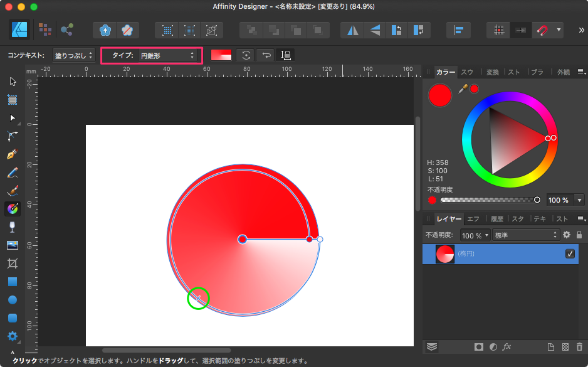Switch to the 履歴 history tab

pos(496,219)
